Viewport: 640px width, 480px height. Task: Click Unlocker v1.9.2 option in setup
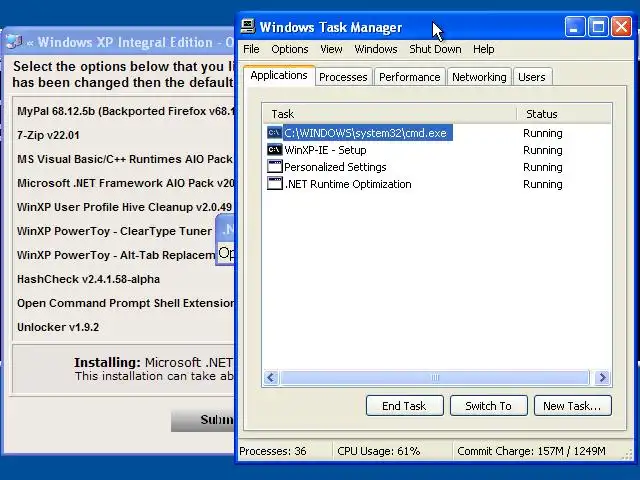tap(58, 327)
